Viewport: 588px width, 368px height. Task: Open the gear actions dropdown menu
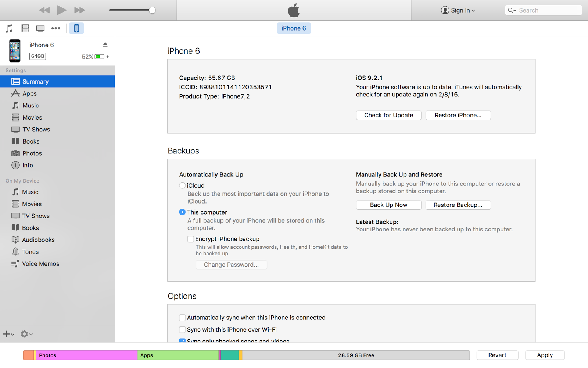26,334
